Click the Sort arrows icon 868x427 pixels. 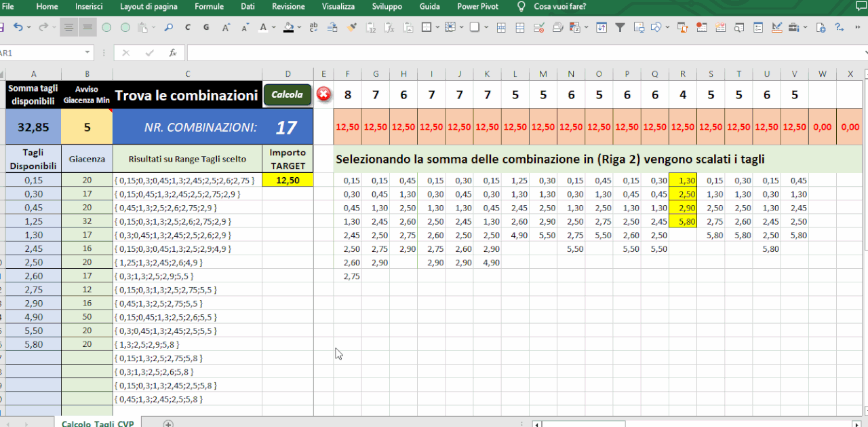pos(601,27)
